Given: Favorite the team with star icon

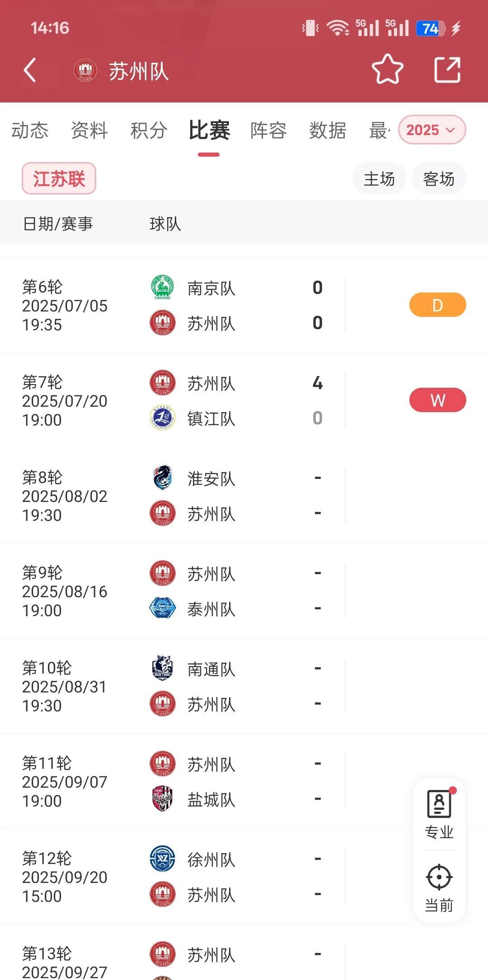Looking at the screenshot, I should pos(387,70).
